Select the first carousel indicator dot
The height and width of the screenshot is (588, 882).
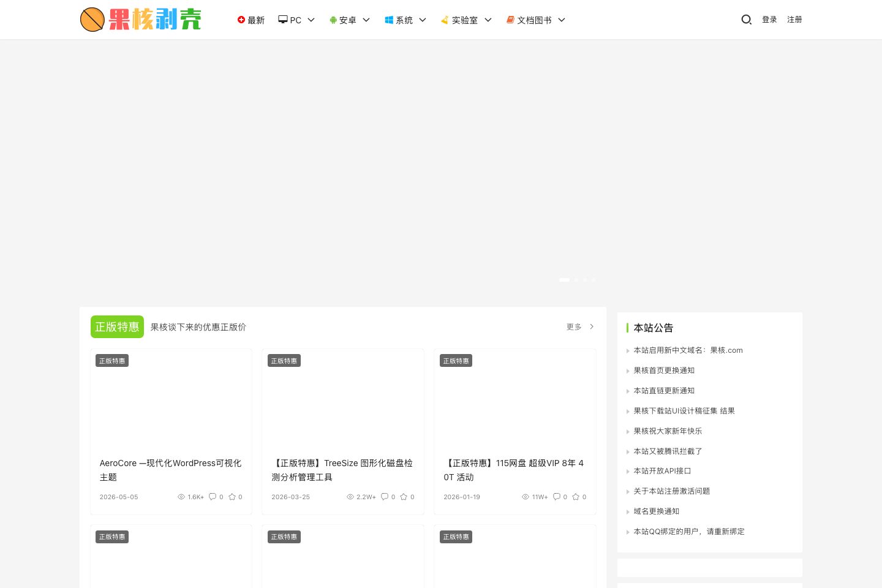[565, 280]
